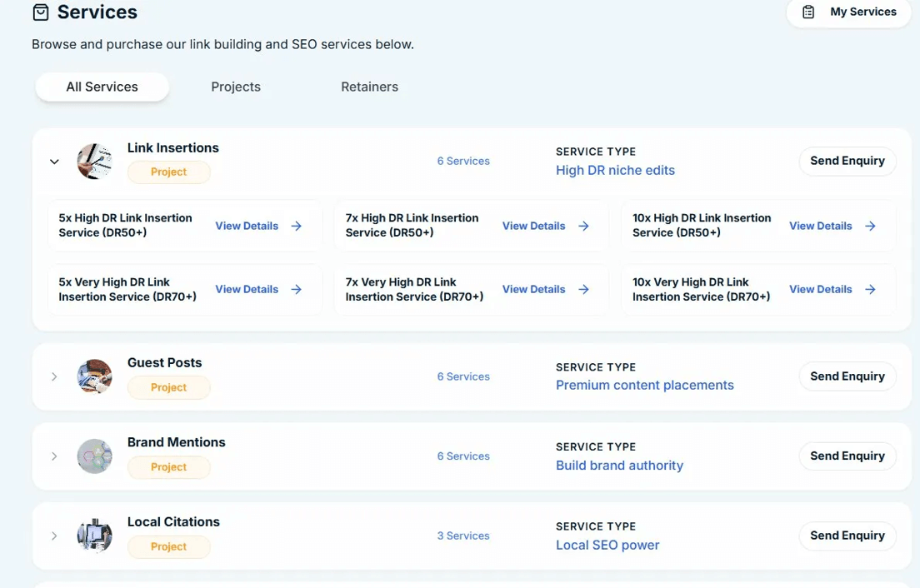This screenshot has height=588, width=920.
Task: Collapse the Link Insertions section chevron
Action: [54, 162]
